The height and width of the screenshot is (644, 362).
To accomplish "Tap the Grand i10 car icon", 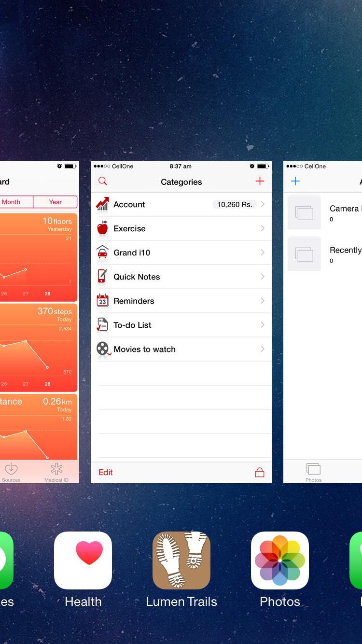I will pos(102,252).
